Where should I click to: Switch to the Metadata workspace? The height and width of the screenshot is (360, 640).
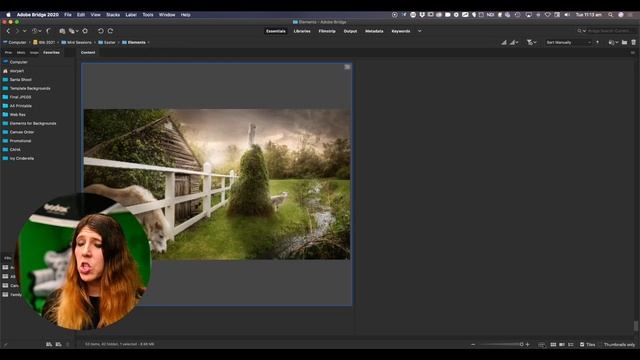(374, 31)
